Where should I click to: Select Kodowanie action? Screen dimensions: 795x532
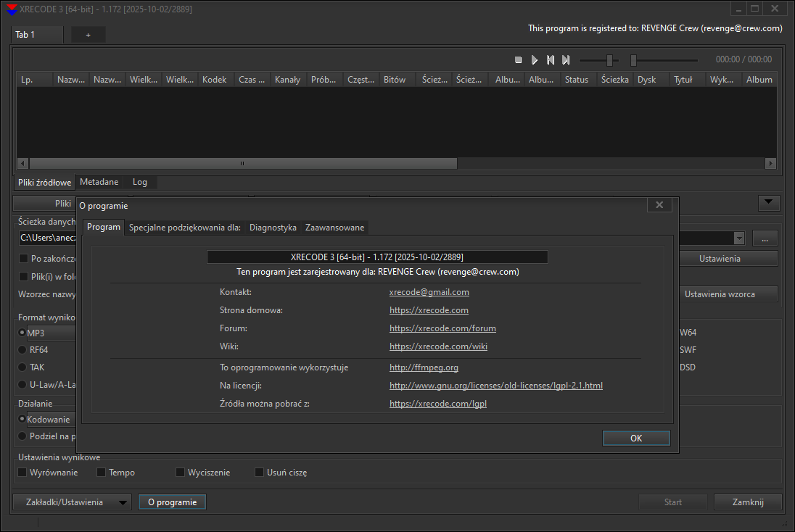tap(22, 420)
